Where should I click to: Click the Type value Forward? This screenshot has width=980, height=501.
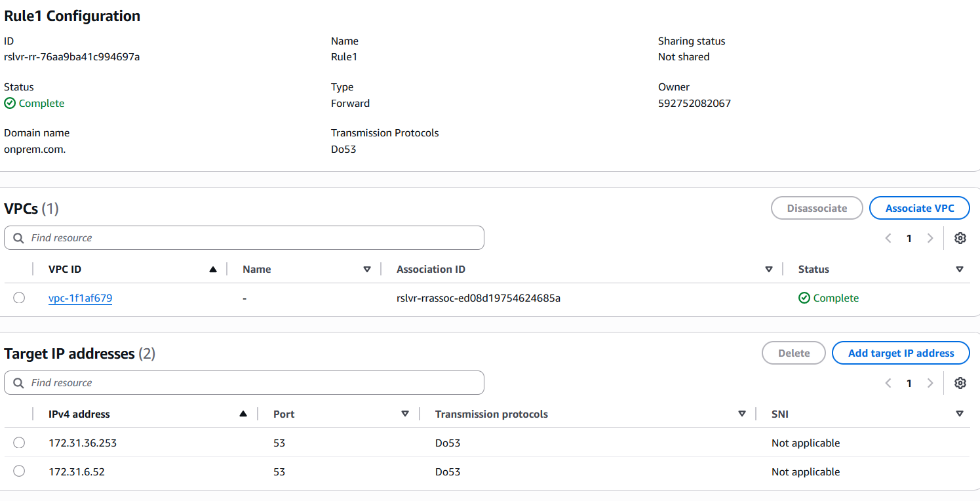tap(350, 103)
